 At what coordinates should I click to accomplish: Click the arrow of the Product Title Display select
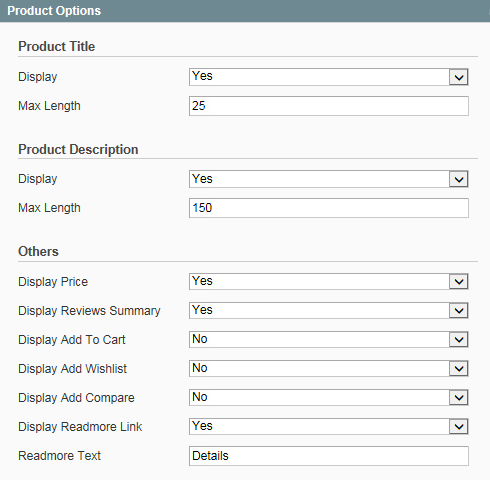pyautogui.click(x=459, y=77)
